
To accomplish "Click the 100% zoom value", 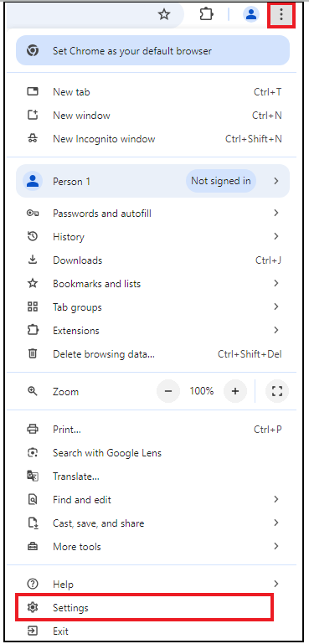I will (x=201, y=391).
